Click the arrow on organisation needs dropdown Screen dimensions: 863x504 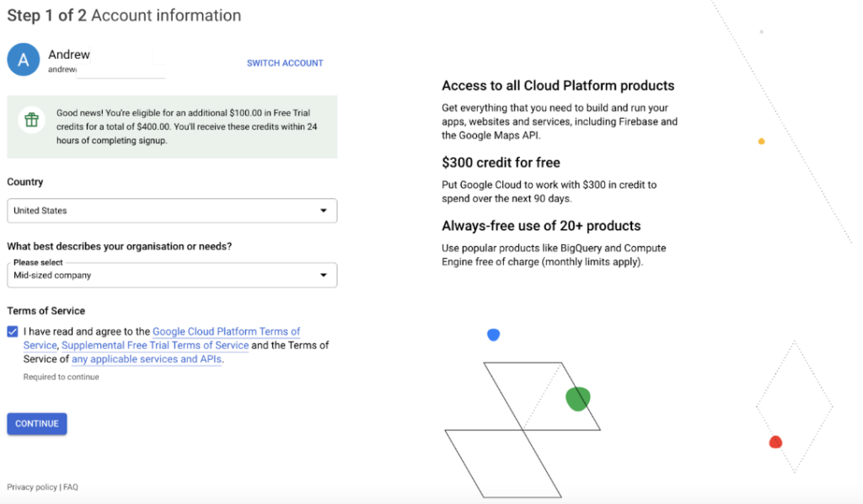pyautogui.click(x=324, y=275)
